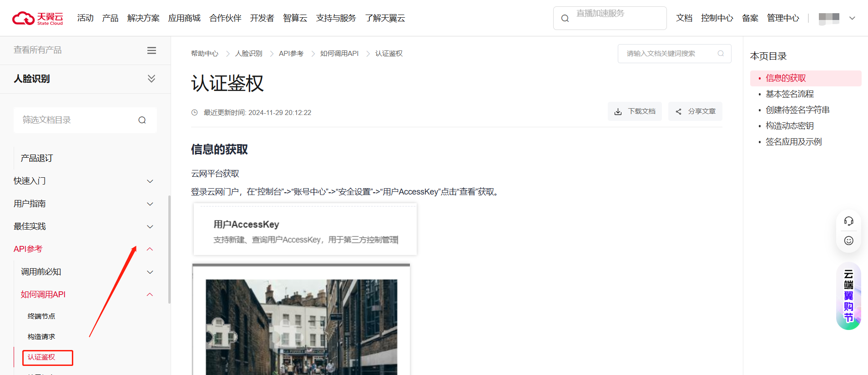The width and height of the screenshot is (868, 375).
Task: Collapse the 如何调用API section
Action: coord(150,295)
